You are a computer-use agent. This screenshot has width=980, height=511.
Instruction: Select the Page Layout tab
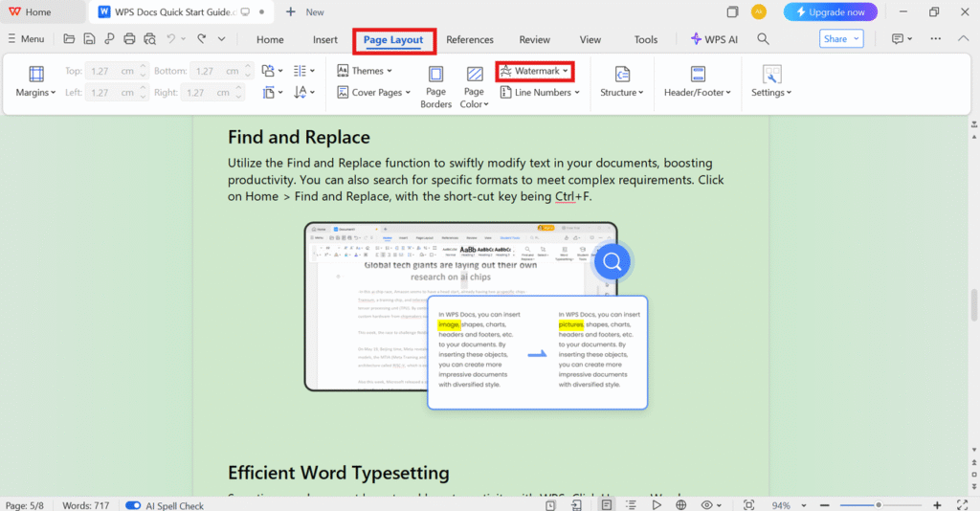(393, 40)
